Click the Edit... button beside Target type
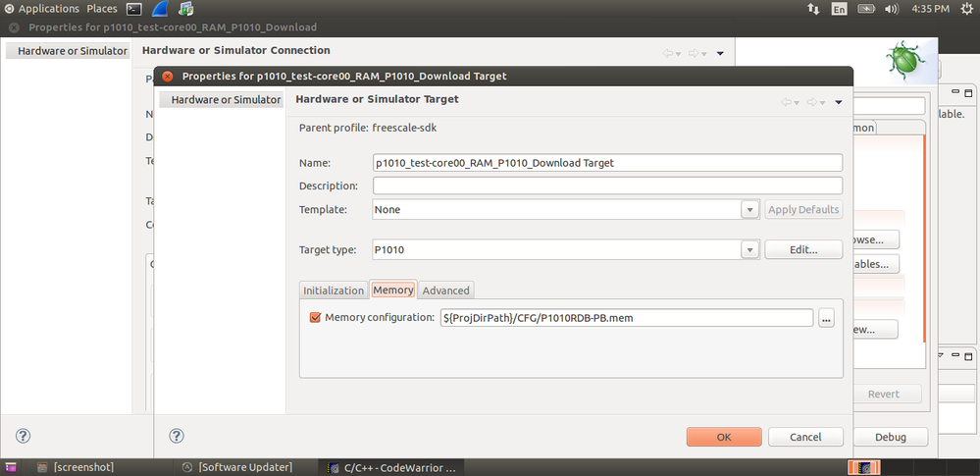The height and width of the screenshot is (476, 980). tap(803, 249)
